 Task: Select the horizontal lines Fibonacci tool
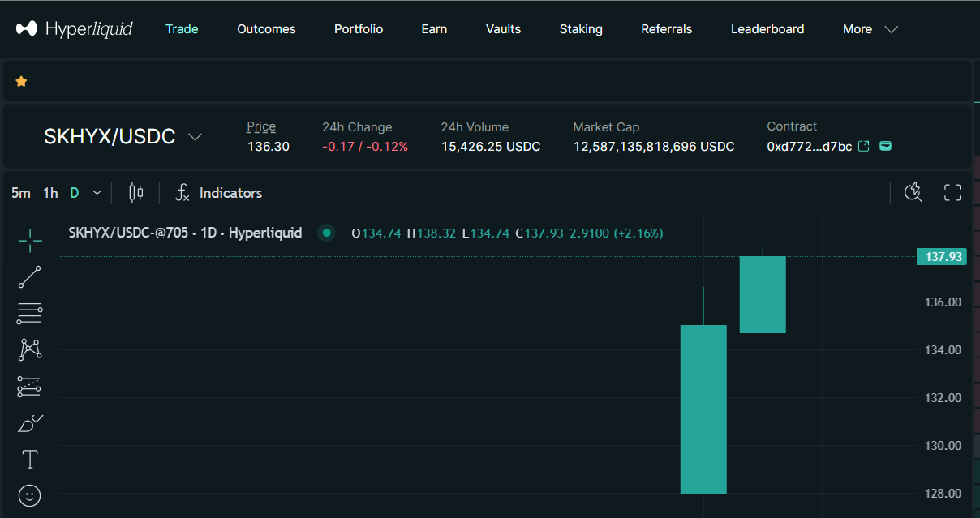point(30,313)
